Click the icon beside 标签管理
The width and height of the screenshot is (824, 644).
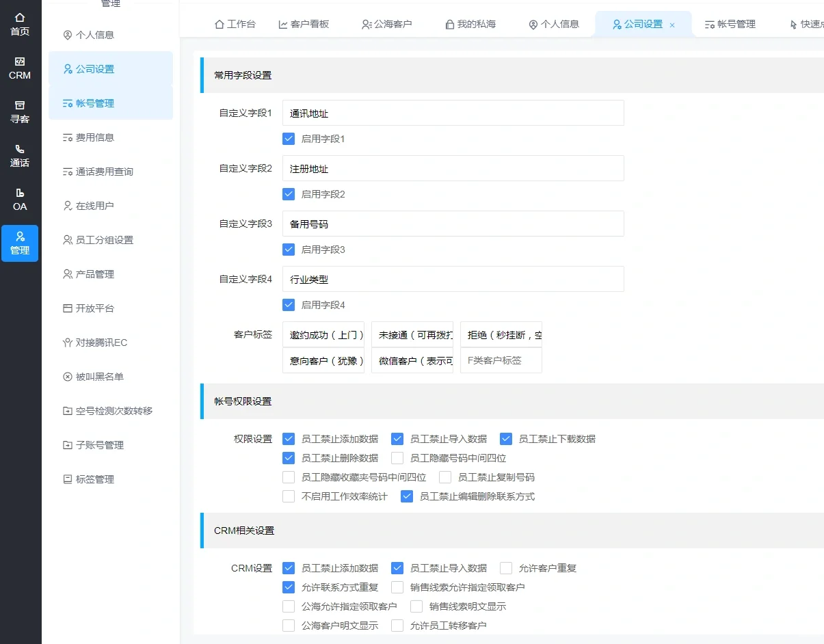[x=68, y=479]
